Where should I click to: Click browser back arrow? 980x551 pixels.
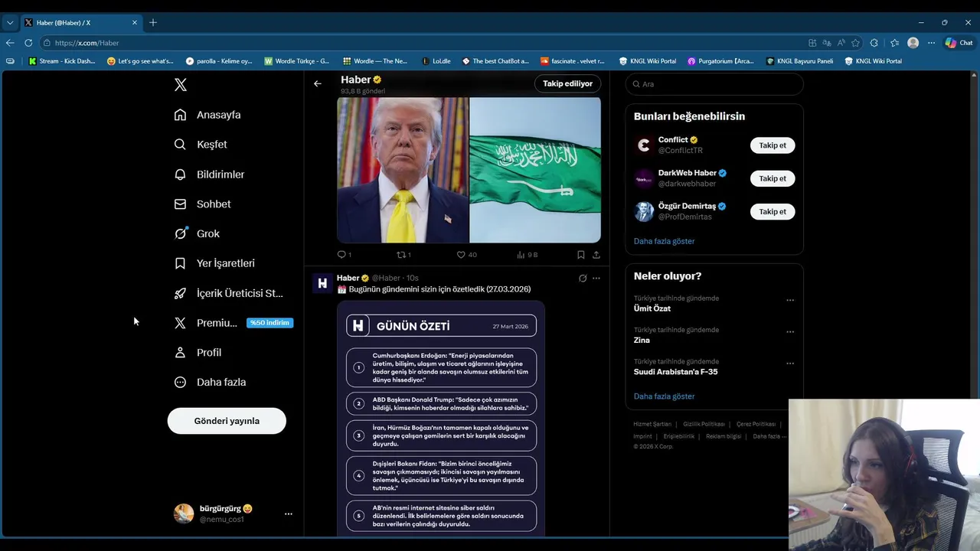(9, 43)
